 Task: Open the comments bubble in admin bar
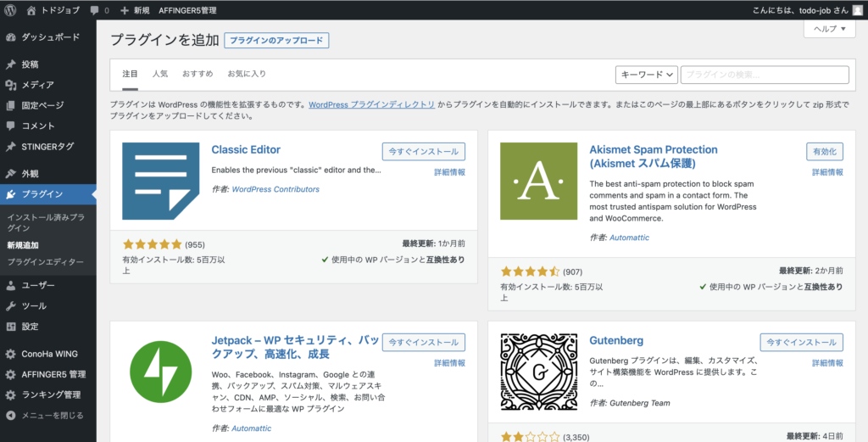[95, 10]
